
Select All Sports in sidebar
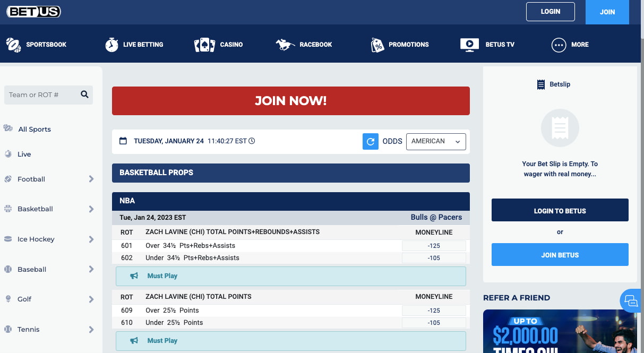35,129
